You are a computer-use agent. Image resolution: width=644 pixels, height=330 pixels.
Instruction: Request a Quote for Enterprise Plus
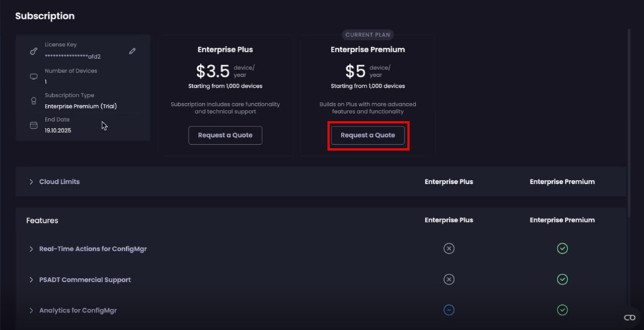(x=225, y=136)
